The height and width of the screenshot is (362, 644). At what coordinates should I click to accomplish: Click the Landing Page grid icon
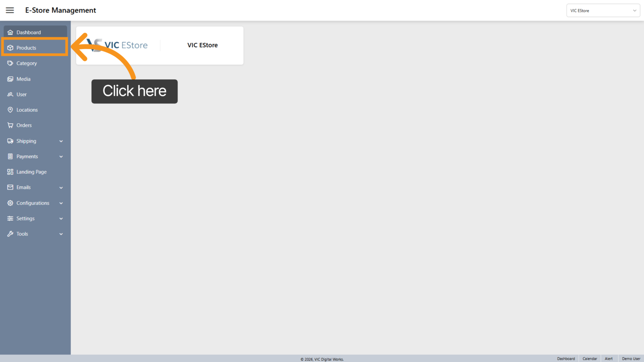point(10,172)
